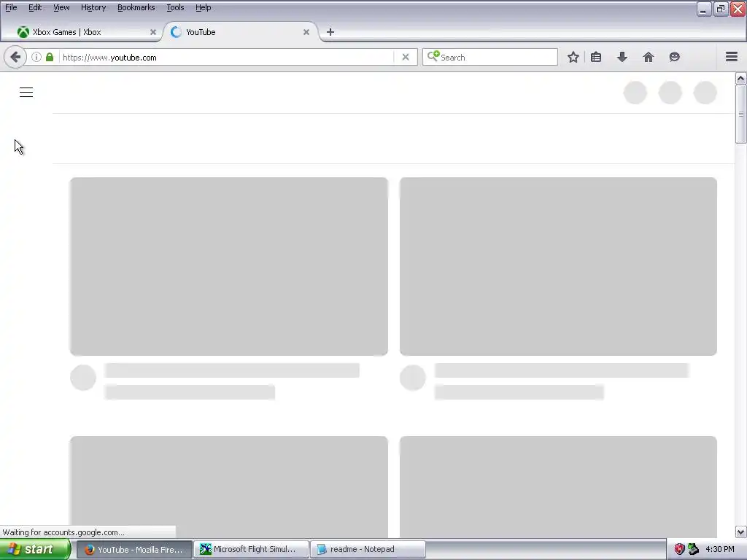The height and width of the screenshot is (560, 747).
Task: Close the YouTube tab
Action: point(306,32)
